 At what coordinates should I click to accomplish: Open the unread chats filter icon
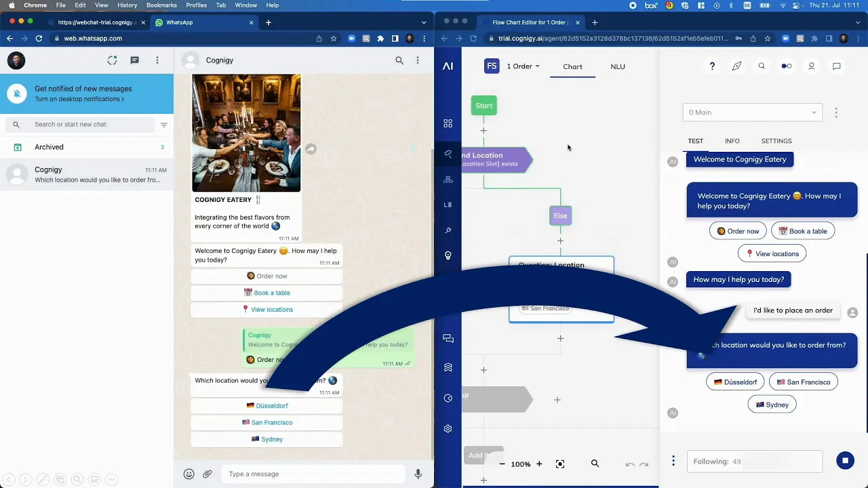tap(163, 125)
